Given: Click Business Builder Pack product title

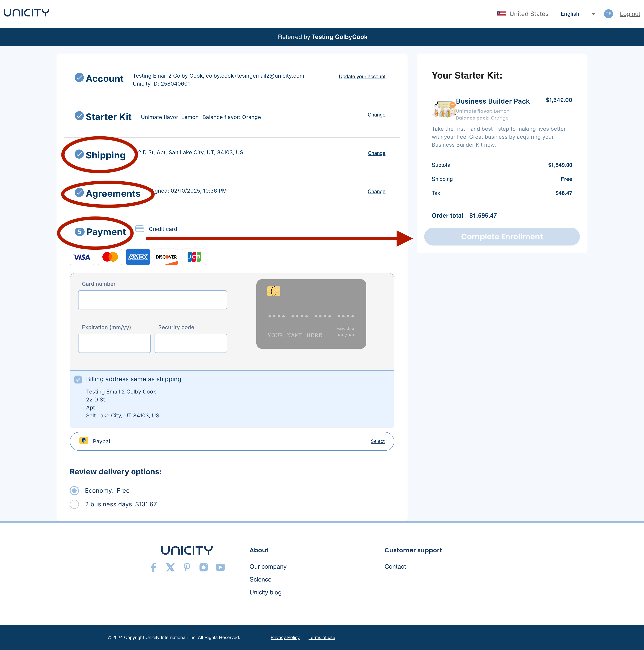Looking at the screenshot, I should 493,101.
